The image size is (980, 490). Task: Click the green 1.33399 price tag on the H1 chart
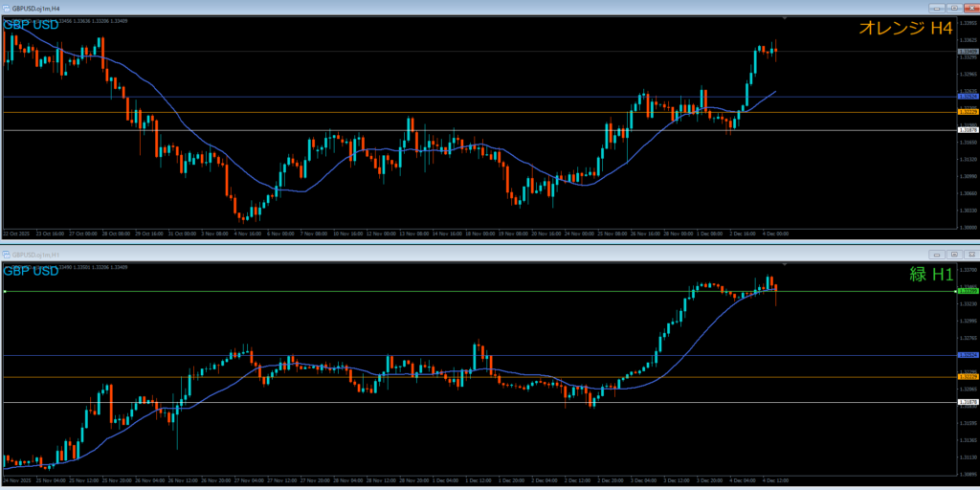point(968,291)
